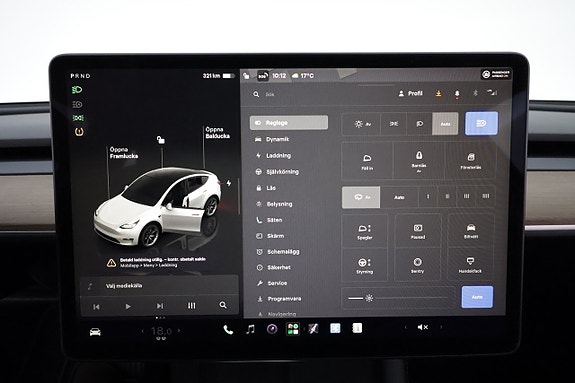Toggle the blue high beam button
The height and width of the screenshot is (383, 575).
point(481,124)
